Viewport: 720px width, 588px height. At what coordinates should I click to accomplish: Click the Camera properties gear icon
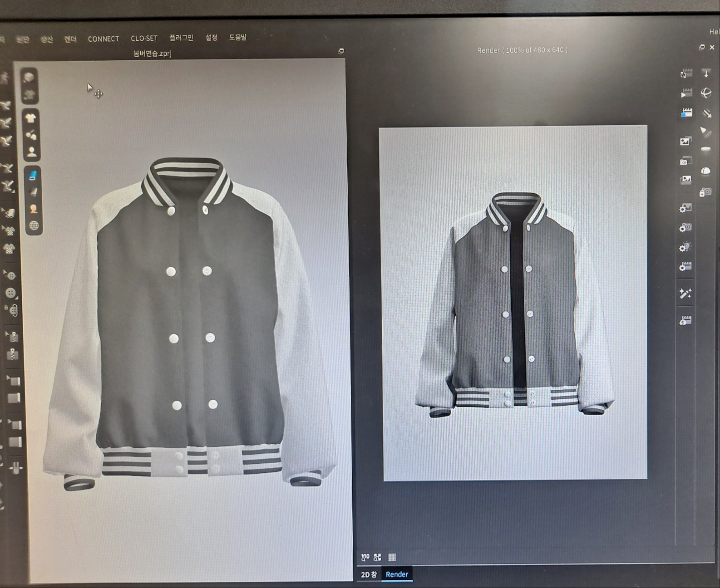click(685, 227)
